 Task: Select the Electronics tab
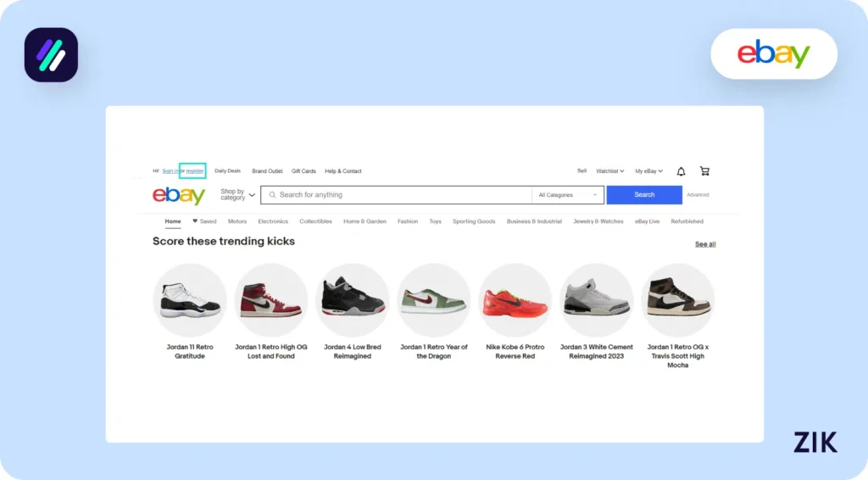[x=273, y=221]
